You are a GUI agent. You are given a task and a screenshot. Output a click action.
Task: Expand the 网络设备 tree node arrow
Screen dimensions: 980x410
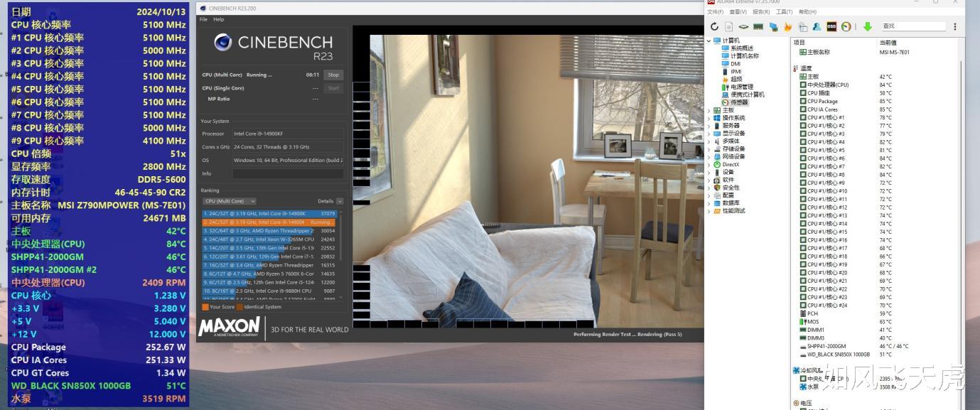pyautogui.click(x=709, y=157)
